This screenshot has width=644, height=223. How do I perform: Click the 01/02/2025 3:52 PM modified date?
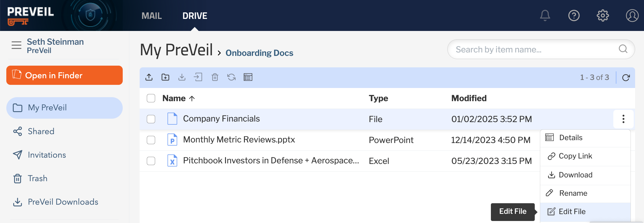[491, 119]
